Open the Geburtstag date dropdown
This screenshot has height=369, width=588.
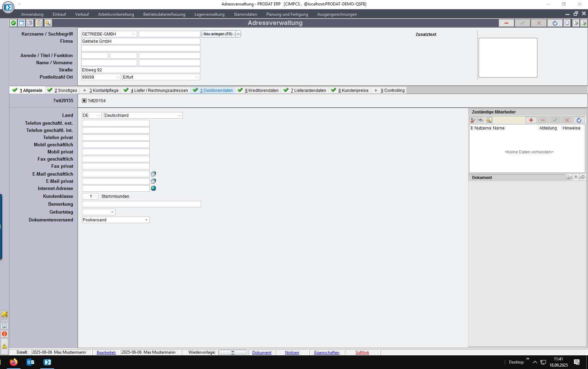click(x=112, y=212)
